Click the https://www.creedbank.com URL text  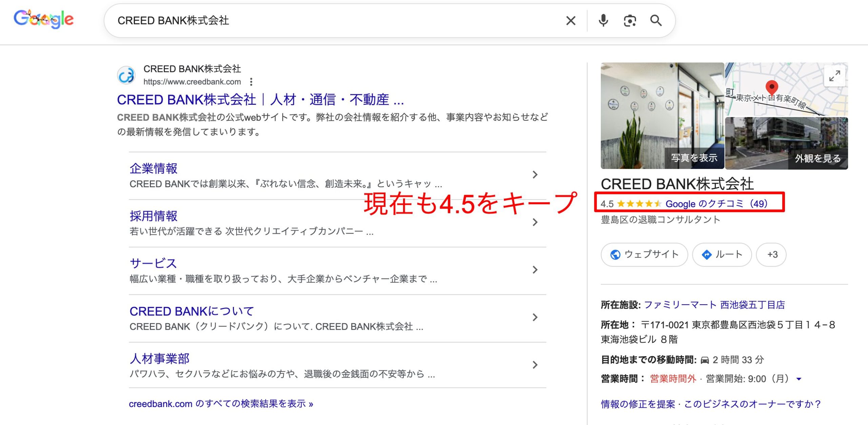[x=192, y=82]
